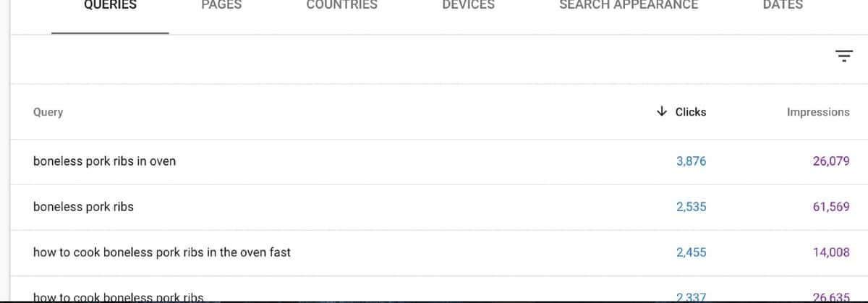The width and height of the screenshot is (868, 303).
Task: Select the Devices tab
Action: coord(468,5)
